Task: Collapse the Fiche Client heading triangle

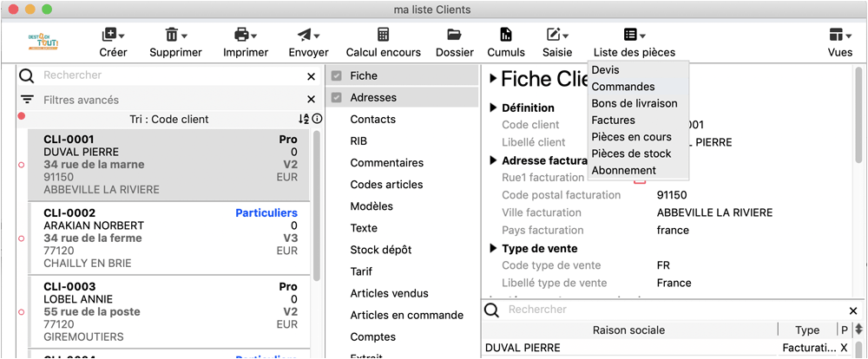Action: 493,79
